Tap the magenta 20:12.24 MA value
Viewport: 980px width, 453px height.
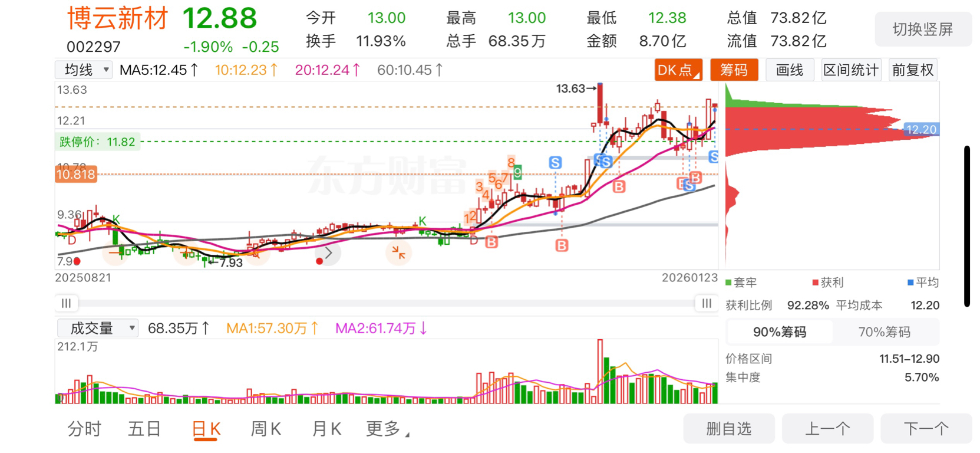click(328, 70)
